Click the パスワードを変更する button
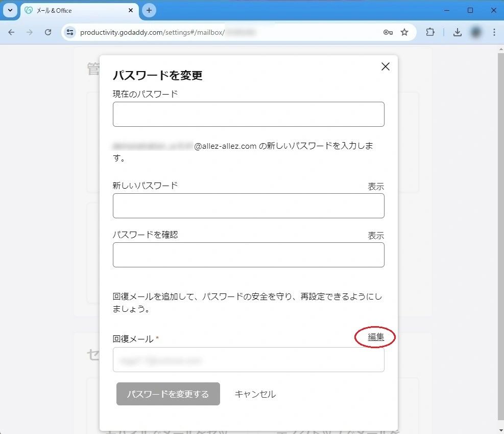This screenshot has height=434, width=504. [168, 394]
